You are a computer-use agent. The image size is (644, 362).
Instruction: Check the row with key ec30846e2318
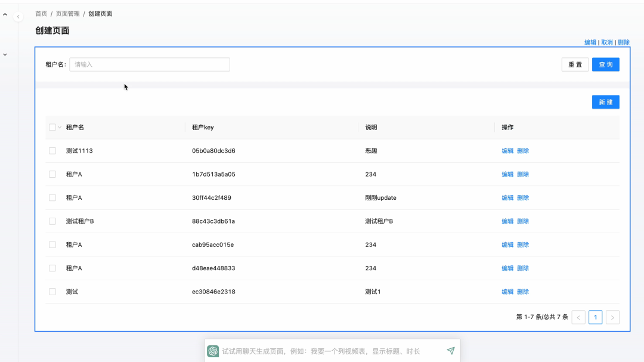point(52,292)
